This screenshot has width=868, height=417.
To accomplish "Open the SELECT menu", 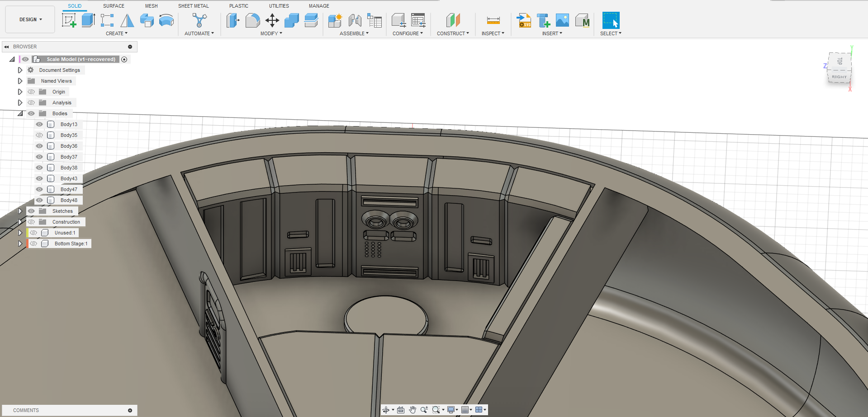I will pyautogui.click(x=611, y=33).
